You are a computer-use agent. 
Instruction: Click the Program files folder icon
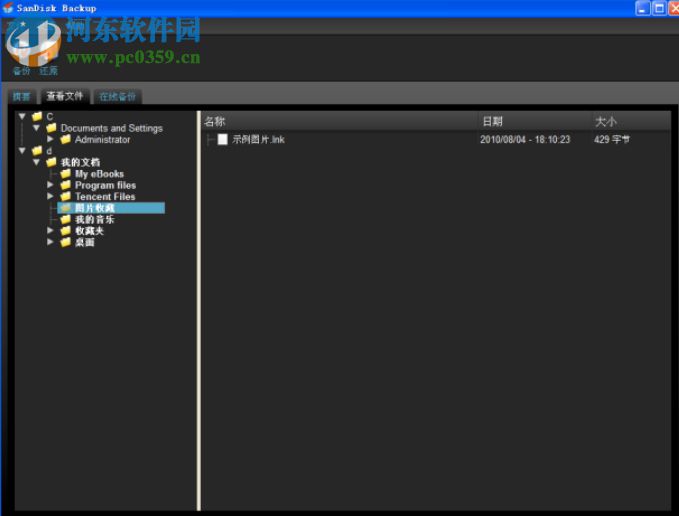(x=66, y=185)
